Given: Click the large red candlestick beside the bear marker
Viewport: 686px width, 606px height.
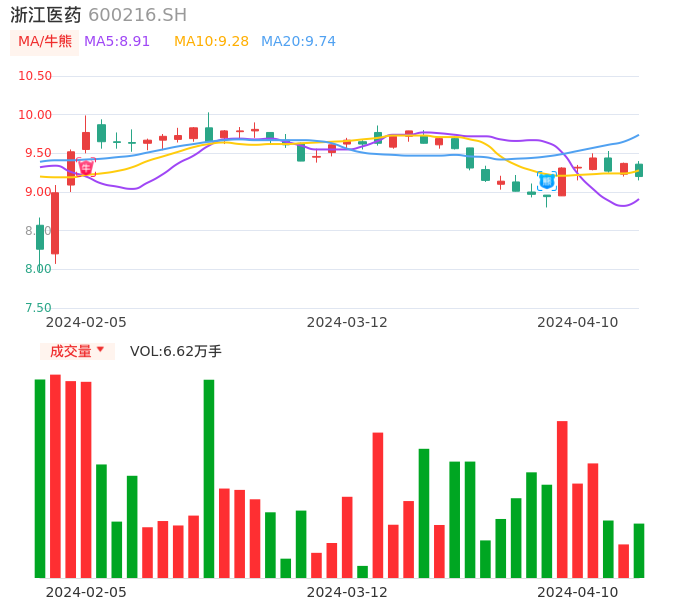Looking at the screenshot, I should pos(562,182).
